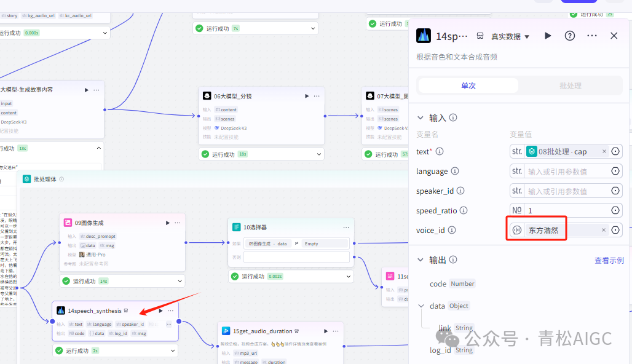Run the 14speech_synthesis node from the panel header
This screenshot has width=632, height=364.
point(548,36)
